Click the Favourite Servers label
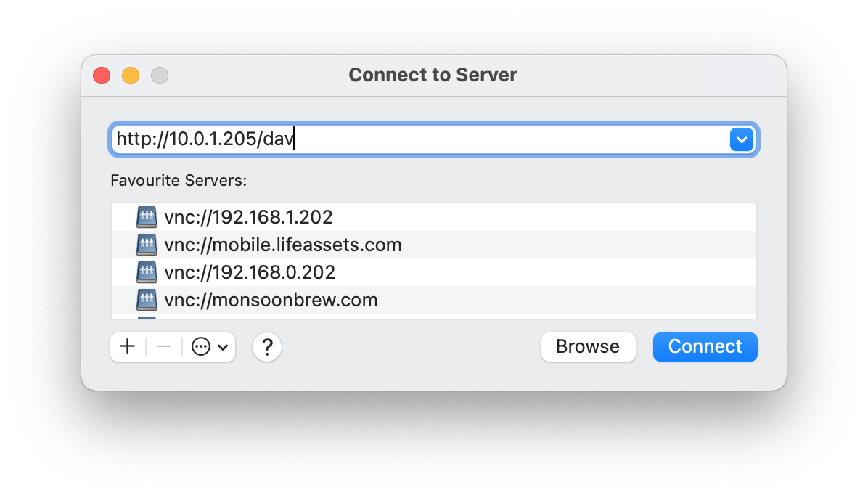Image resolution: width=868 pixels, height=498 pixels. pyautogui.click(x=179, y=180)
